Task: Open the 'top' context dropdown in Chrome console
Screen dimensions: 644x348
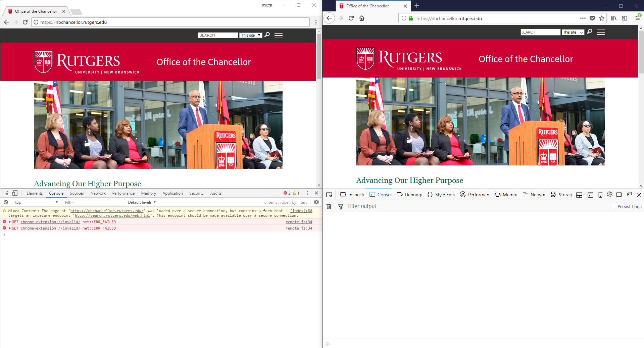Action: 36,202
